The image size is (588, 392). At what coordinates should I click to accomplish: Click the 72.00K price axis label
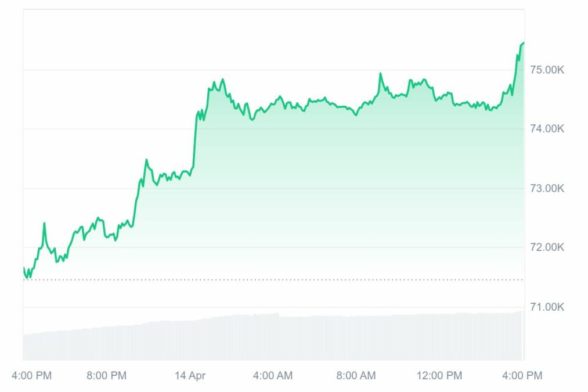[x=546, y=247]
